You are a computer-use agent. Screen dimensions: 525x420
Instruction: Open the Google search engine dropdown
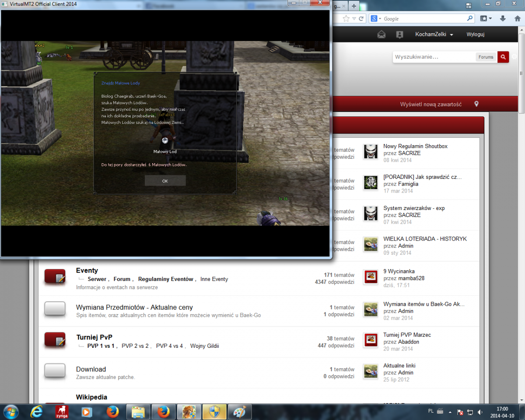(x=376, y=19)
